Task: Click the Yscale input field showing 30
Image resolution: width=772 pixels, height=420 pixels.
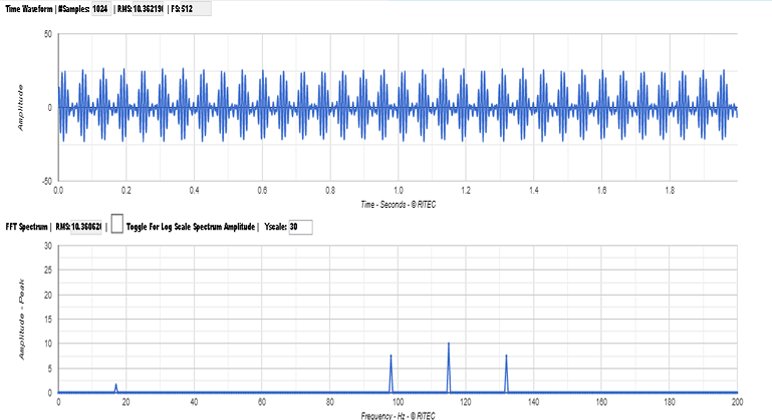Action: (x=300, y=227)
